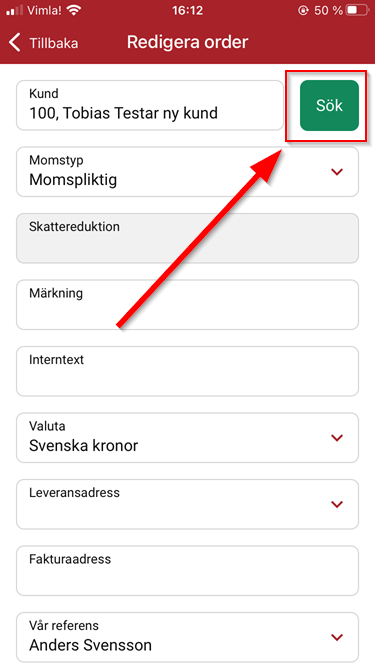Tap the Vimla! carrier name
375x667 pixels.
(45, 11)
